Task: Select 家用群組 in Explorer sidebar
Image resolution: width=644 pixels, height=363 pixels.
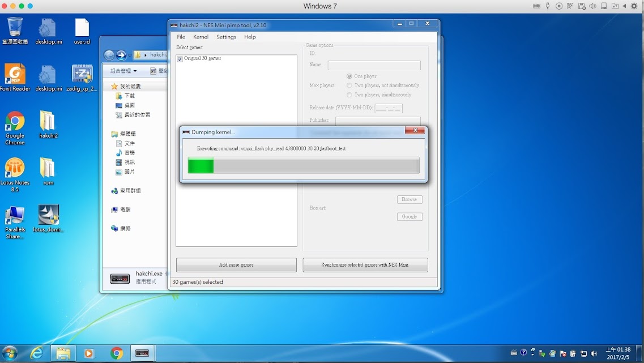Action: [126, 190]
